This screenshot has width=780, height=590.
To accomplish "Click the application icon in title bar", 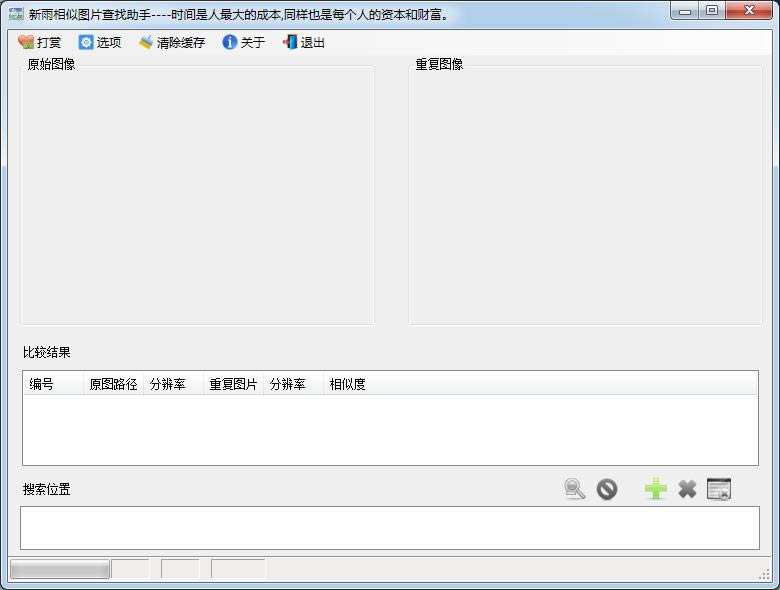I will [x=16, y=14].
